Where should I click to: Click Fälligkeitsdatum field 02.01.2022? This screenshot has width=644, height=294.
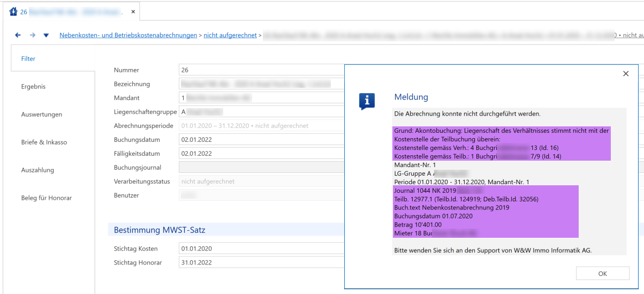pos(261,154)
